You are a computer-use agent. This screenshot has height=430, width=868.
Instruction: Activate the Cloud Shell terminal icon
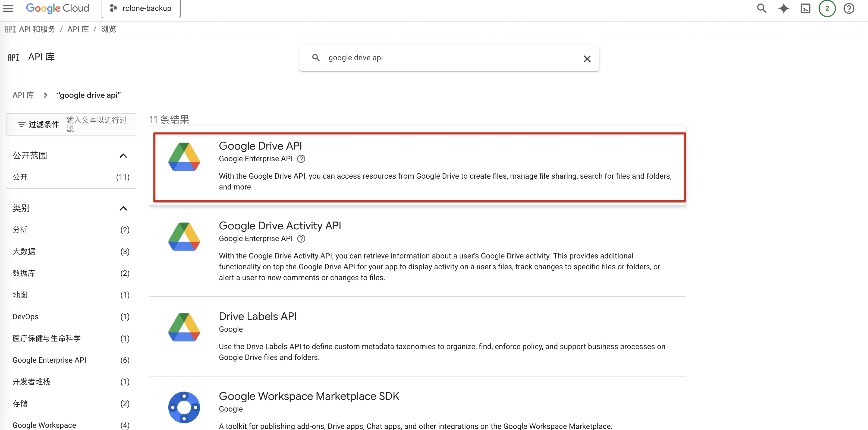(x=805, y=8)
